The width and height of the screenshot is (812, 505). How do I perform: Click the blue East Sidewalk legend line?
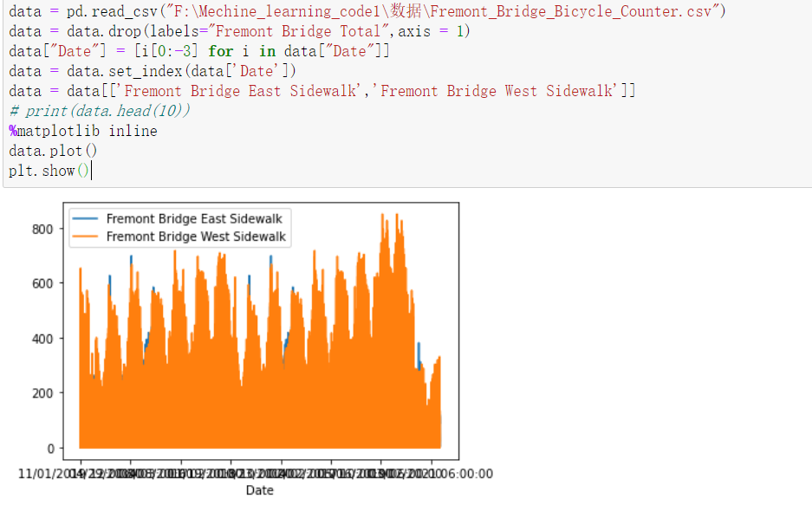pyautogui.click(x=85, y=219)
